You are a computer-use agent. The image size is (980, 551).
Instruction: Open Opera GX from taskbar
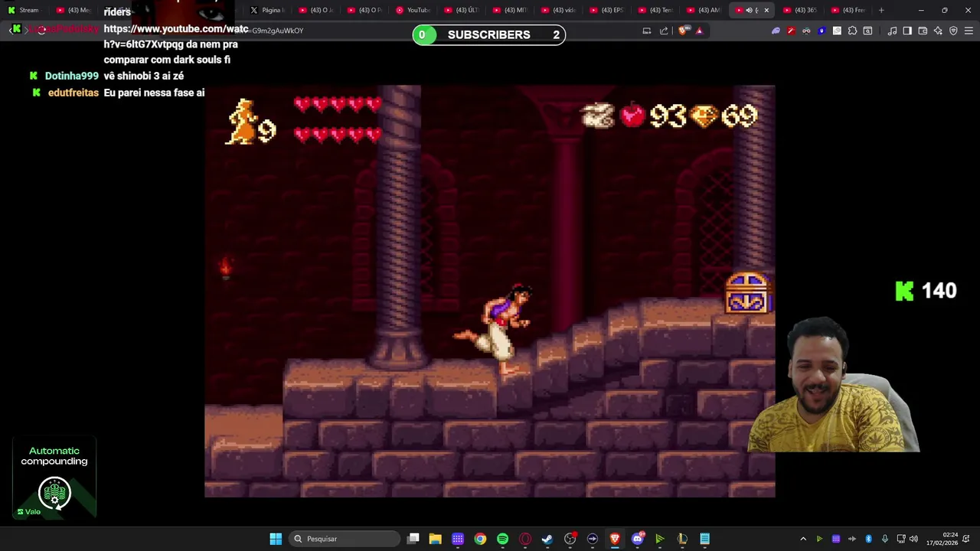tap(525, 539)
